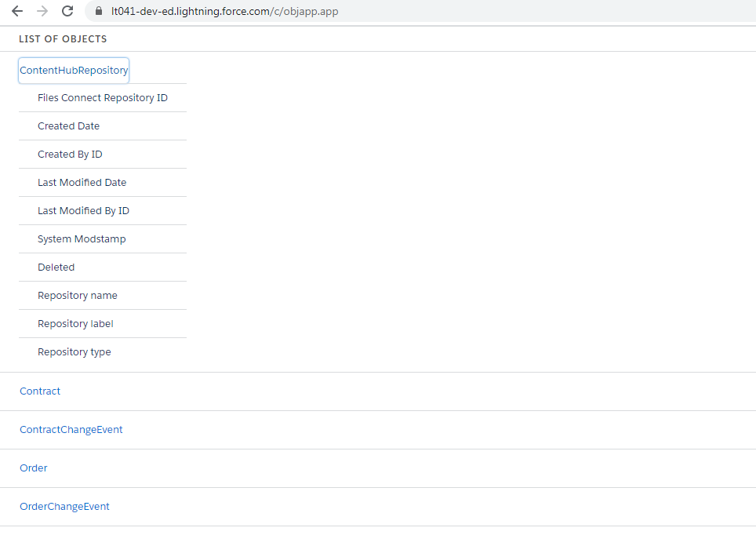Screen dimensions: 756x535
Task: Open the ContractChangeEvent object
Action: pos(71,429)
